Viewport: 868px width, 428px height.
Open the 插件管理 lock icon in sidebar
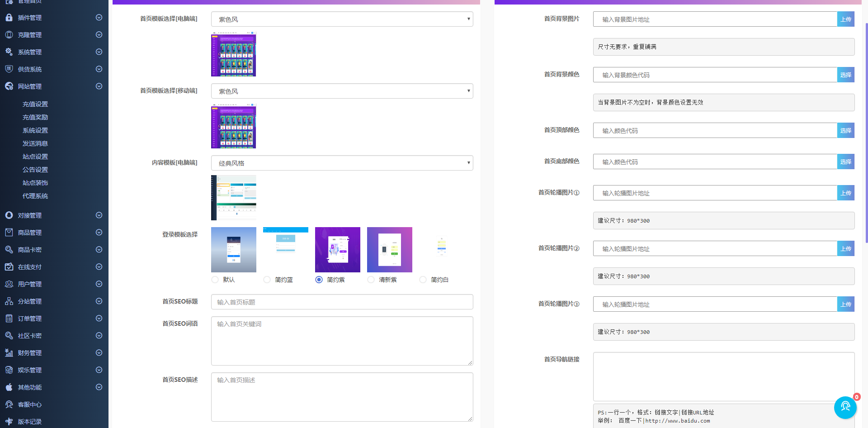(x=9, y=17)
